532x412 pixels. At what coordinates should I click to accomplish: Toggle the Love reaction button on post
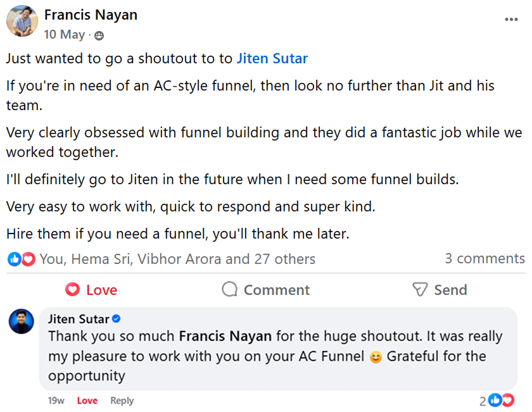tap(92, 290)
